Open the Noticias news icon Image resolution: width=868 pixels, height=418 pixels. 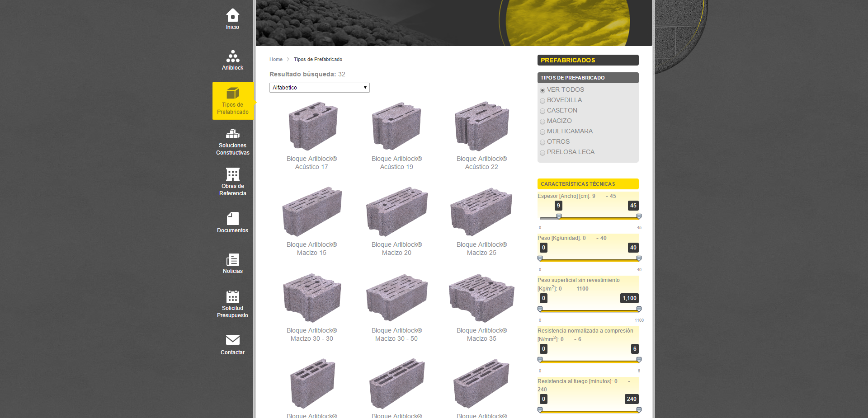click(x=232, y=260)
